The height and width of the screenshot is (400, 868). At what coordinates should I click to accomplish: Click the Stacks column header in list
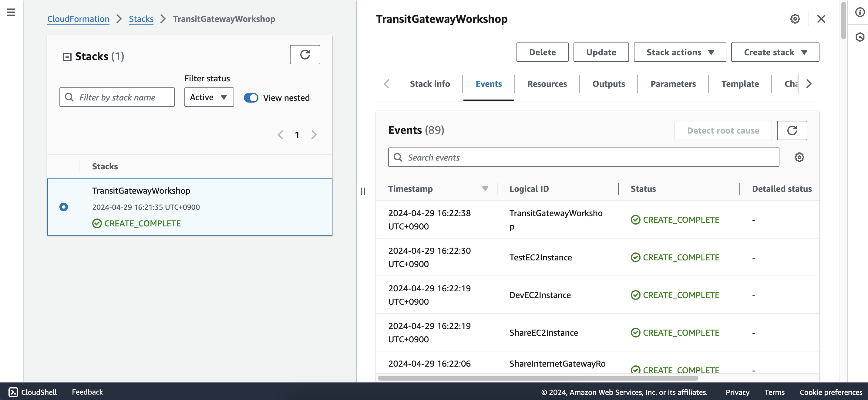pyautogui.click(x=105, y=166)
